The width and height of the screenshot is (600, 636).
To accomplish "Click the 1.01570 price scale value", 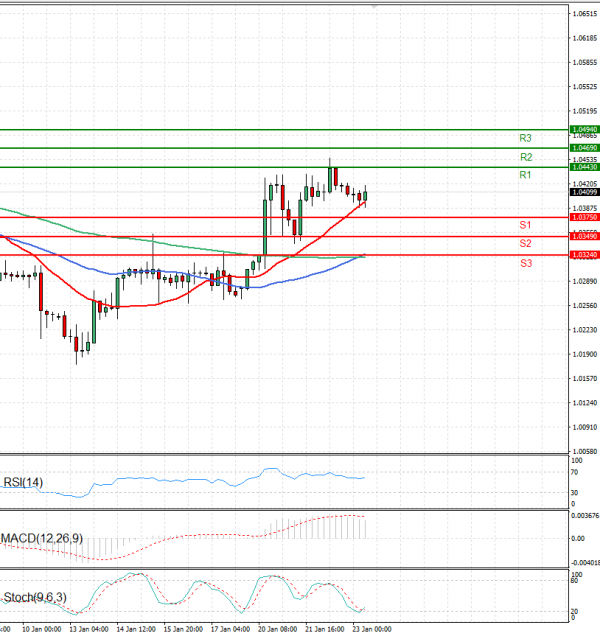I will coord(585,378).
